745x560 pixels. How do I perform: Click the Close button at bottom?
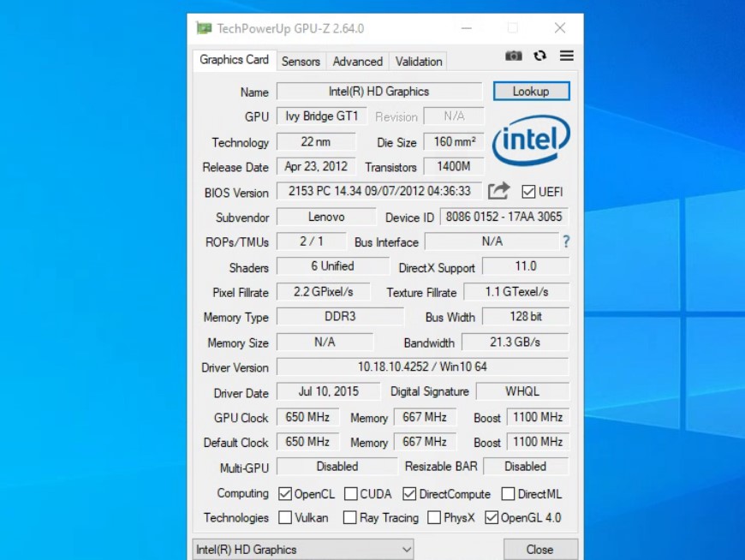click(x=539, y=549)
